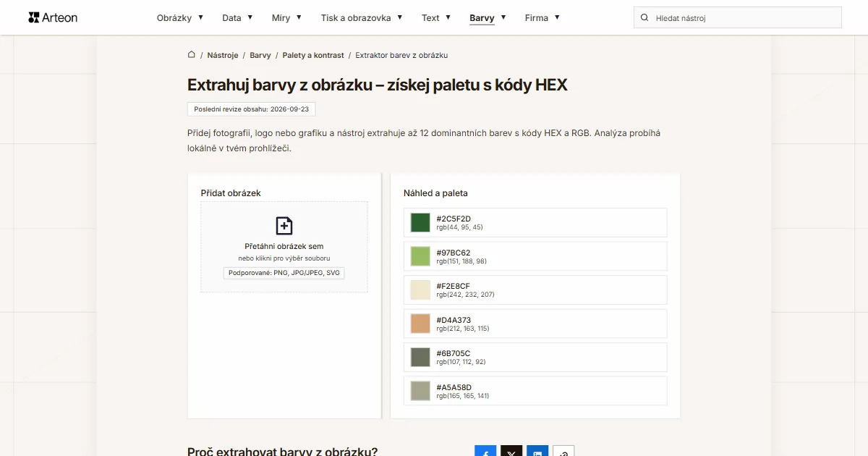Click the rgb(151, 188, 98) value
The image size is (868, 456).
click(461, 261)
